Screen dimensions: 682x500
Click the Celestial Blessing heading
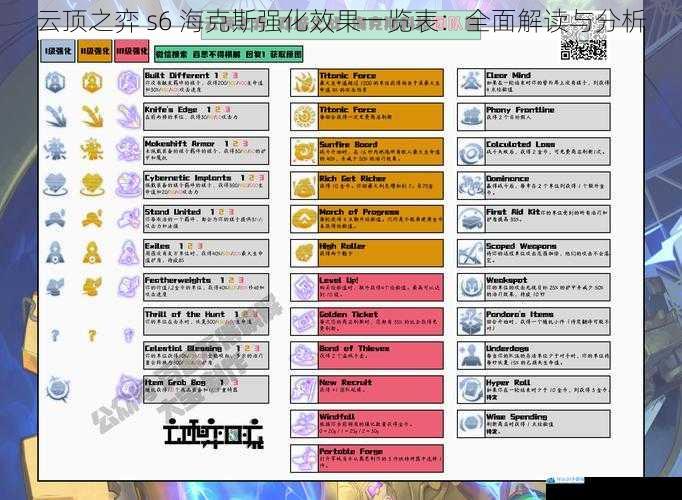click(x=183, y=349)
